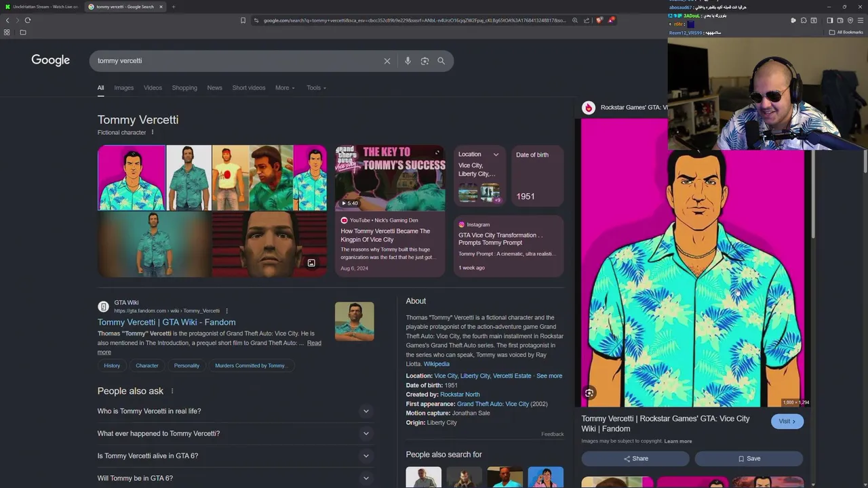Select the Personality chip under GTA Wiki
This screenshot has height=488, width=868.
click(x=186, y=365)
